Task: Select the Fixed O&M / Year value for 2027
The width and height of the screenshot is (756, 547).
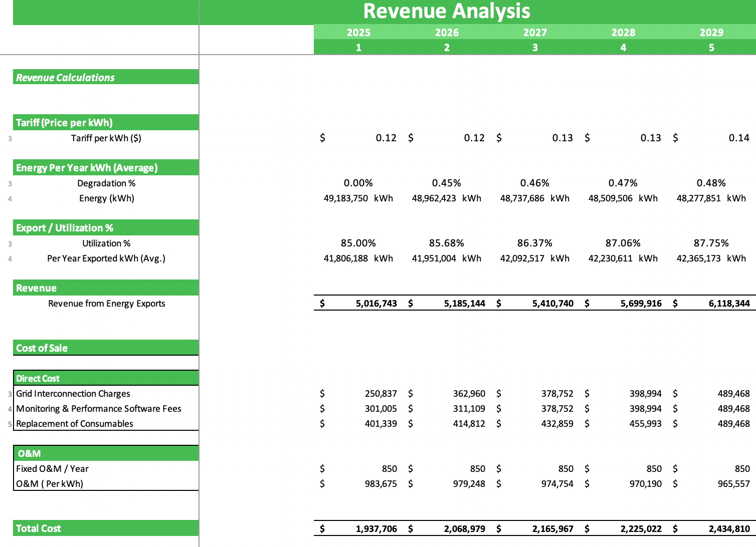Action: (x=565, y=468)
